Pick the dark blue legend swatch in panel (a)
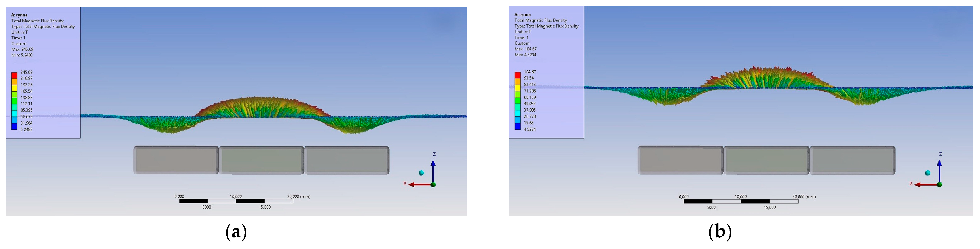The image size is (980, 249). click(14, 127)
